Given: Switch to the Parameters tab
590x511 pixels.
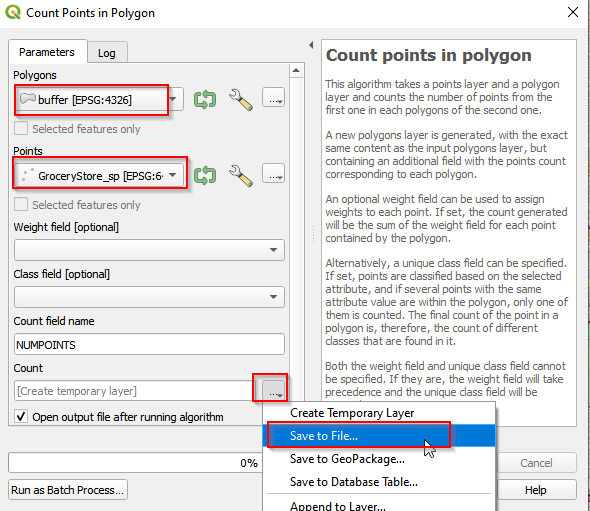Looking at the screenshot, I should coord(47,52).
